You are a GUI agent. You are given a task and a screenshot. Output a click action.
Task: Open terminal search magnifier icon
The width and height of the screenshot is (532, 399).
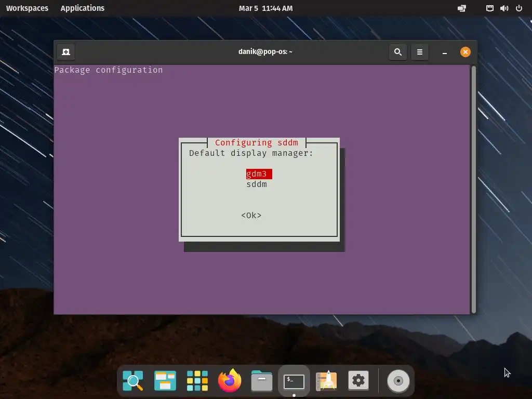(x=398, y=52)
